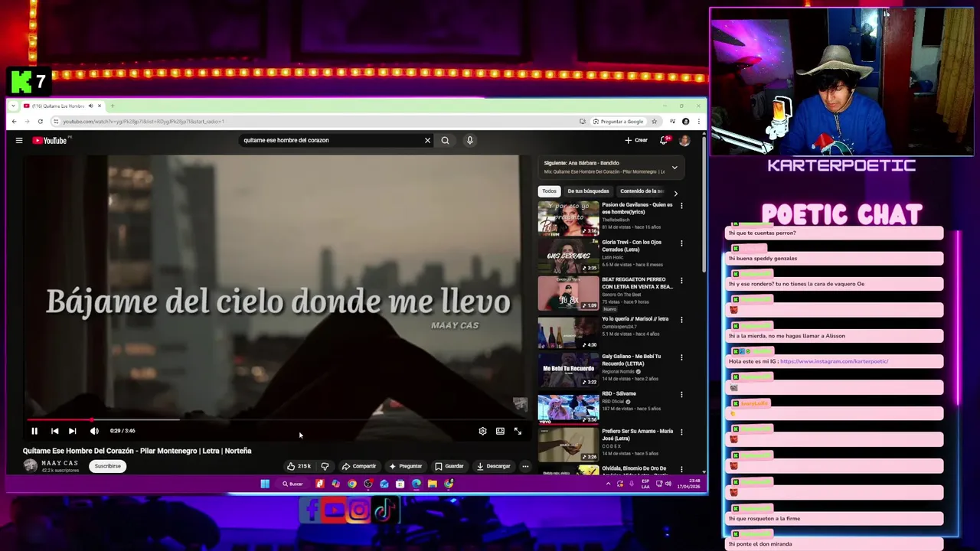Open Chrome three-dot menu
Screen dimensions: 980x551
(x=698, y=122)
